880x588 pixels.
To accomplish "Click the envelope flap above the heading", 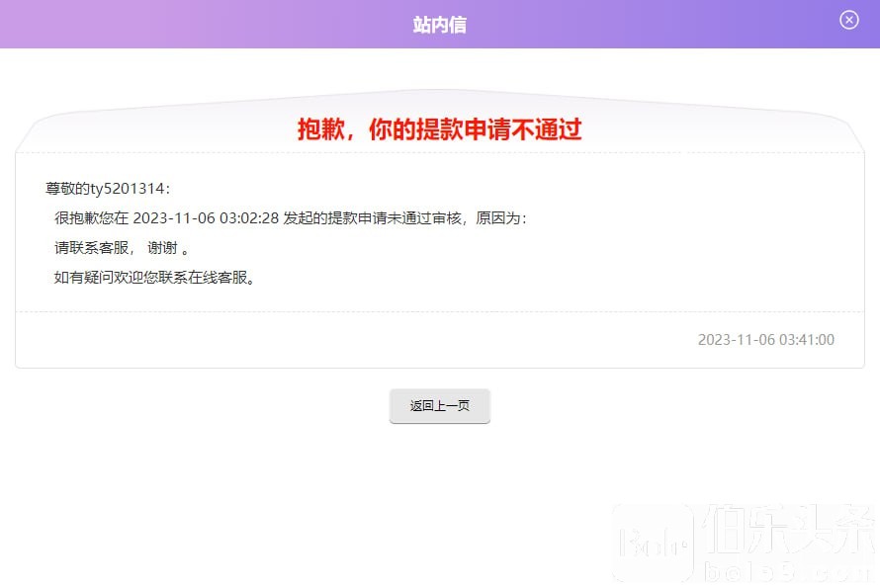I will (x=440, y=99).
